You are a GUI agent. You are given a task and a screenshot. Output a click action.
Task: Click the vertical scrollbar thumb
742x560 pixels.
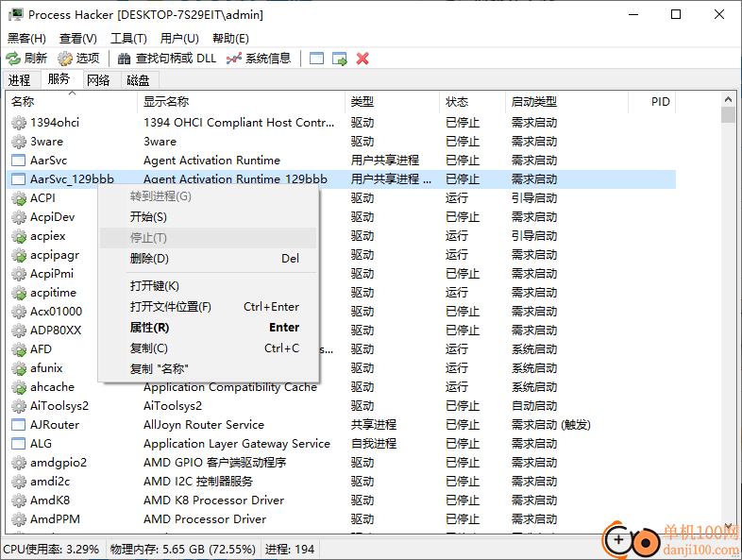click(728, 114)
